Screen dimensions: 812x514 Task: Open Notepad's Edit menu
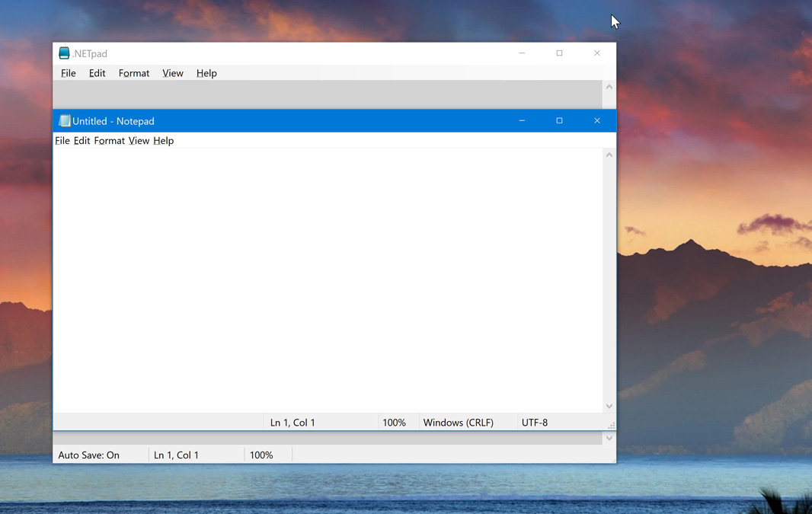82,141
